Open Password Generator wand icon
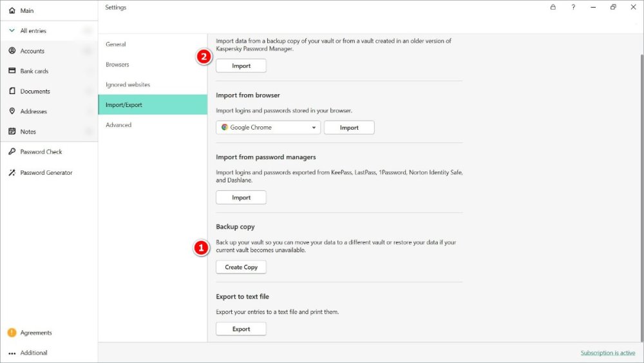The image size is (644, 363). (x=12, y=173)
